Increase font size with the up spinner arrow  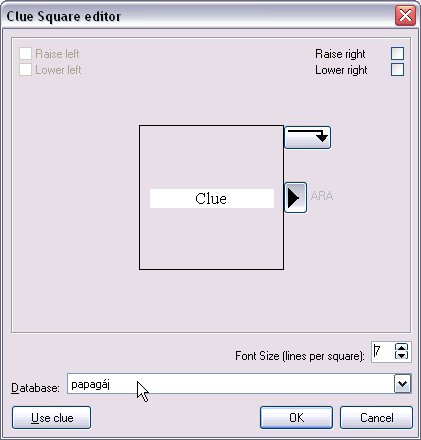pos(401,347)
